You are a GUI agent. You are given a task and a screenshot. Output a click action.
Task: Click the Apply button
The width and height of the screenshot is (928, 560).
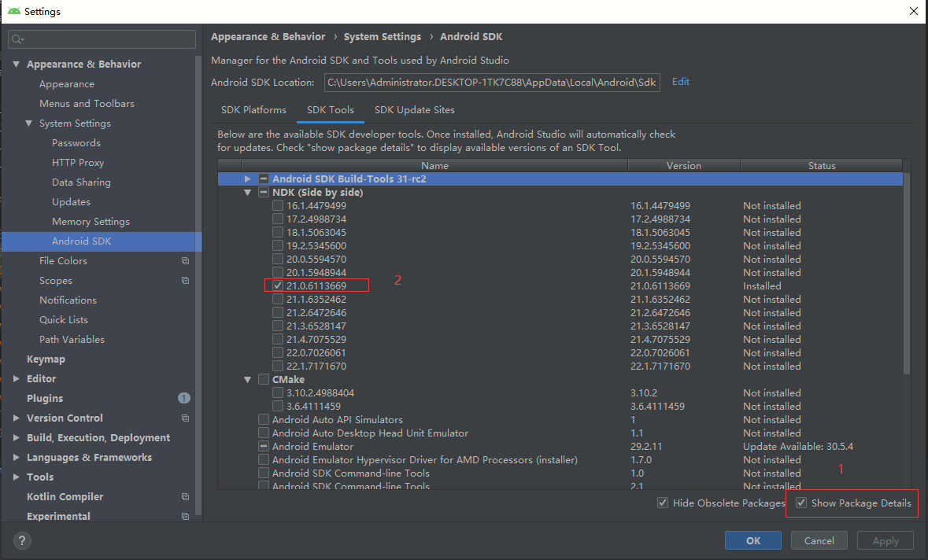pos(885,540)
